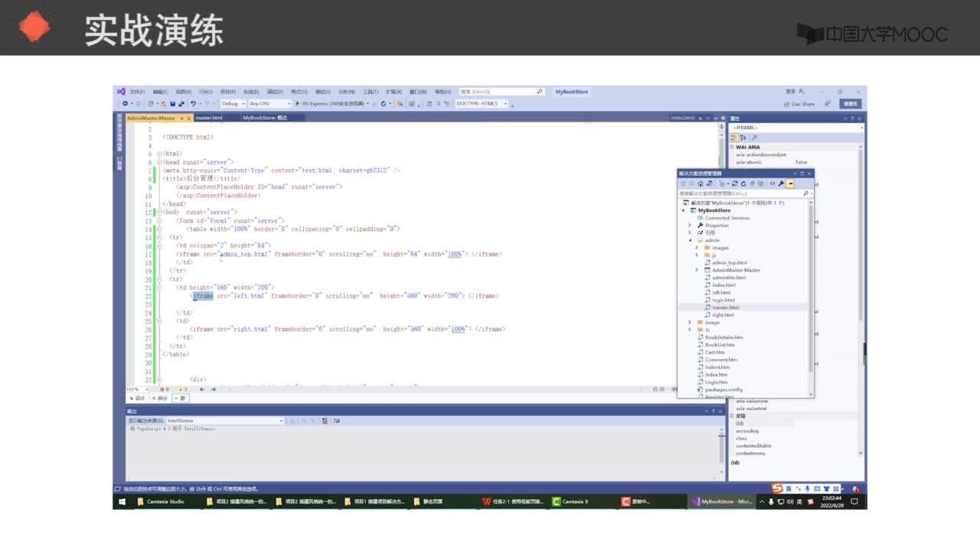The width and height of the screenshot is (980, 551).
Task: Click the highlighted preview icon in Solution Explorer toolbar
Action: pyautogui.click(x=790, y=184)
